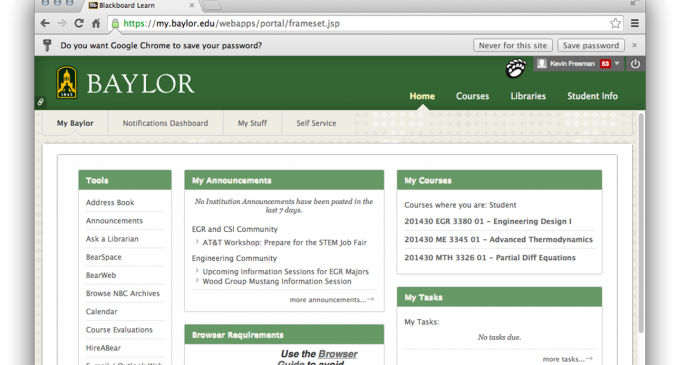Click the page vertical scrollbar
Image resolution: width=680 pixels, height=365 pixels.
coord(641,223)
